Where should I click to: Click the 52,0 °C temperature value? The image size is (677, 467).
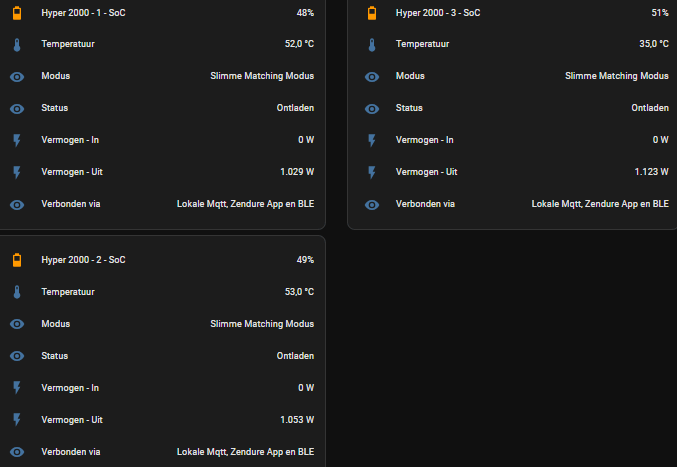299,44
